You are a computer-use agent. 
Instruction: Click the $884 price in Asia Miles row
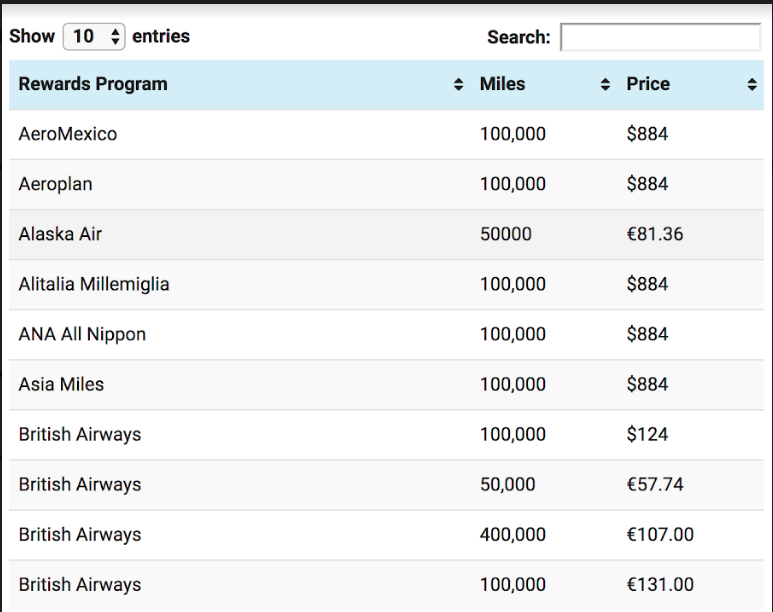(x=647, y=385)
